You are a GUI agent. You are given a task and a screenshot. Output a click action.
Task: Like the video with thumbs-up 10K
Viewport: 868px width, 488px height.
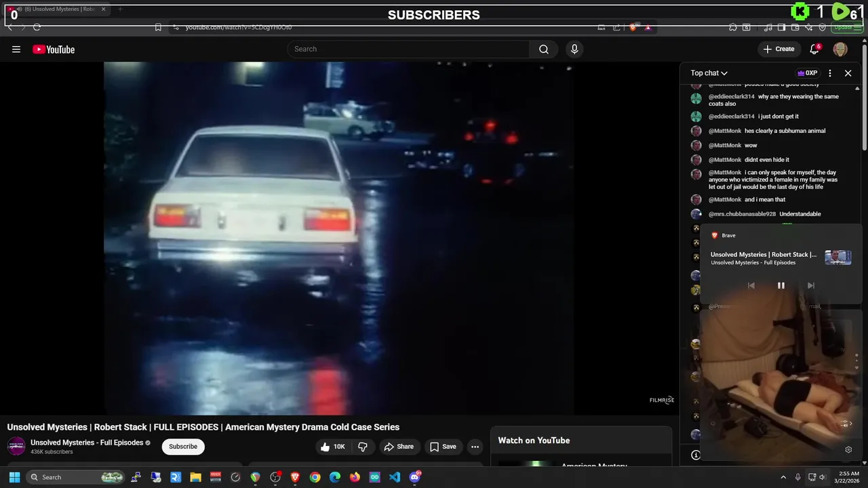tap(332, 447)
